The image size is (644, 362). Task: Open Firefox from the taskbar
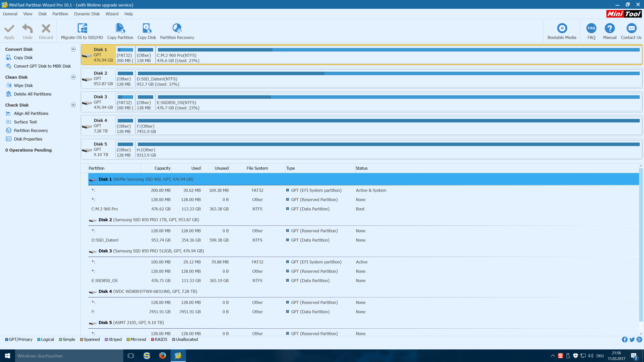(162, 355)
